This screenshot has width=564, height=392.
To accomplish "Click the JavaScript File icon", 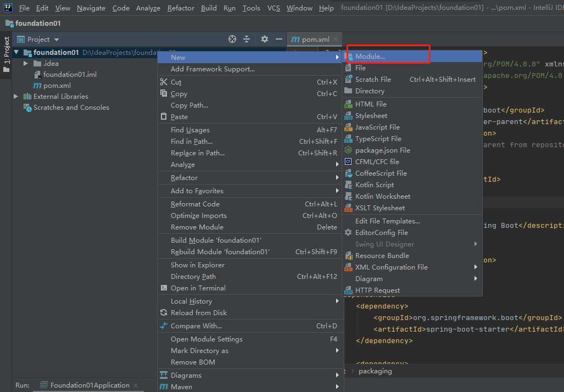I will point(348,127).
